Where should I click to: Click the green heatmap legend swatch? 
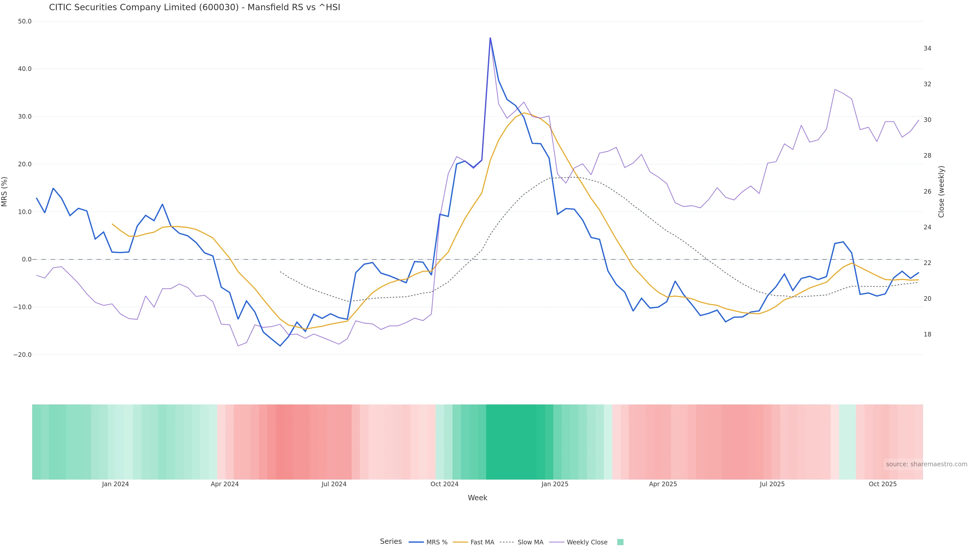coord(620,542)
